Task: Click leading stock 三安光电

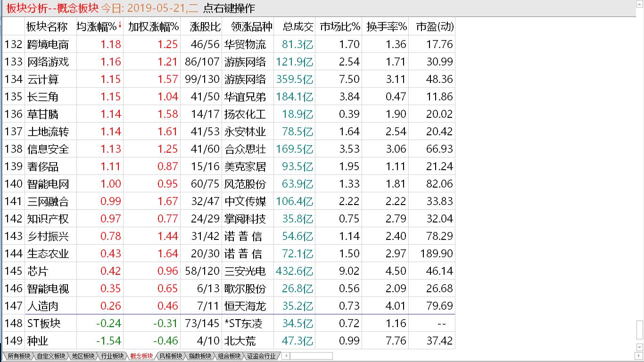Action: [245, 271]
